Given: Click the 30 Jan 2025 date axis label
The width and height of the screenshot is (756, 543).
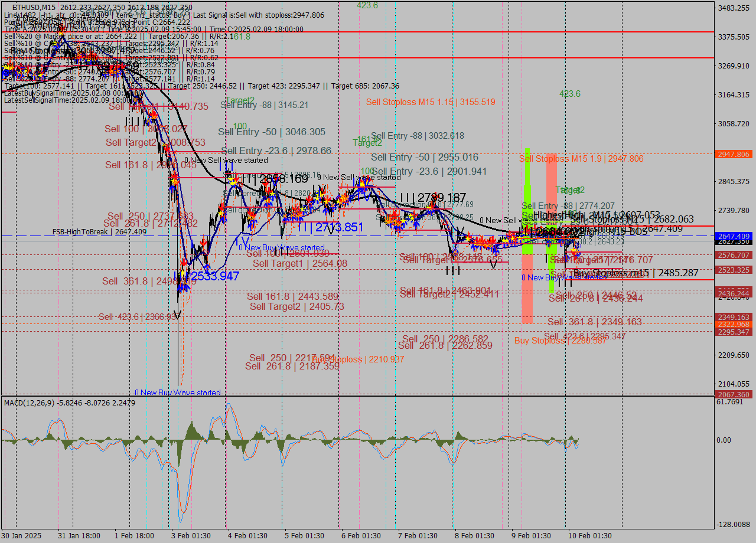Looking at the screenshot, I should (x=21, y=536).
